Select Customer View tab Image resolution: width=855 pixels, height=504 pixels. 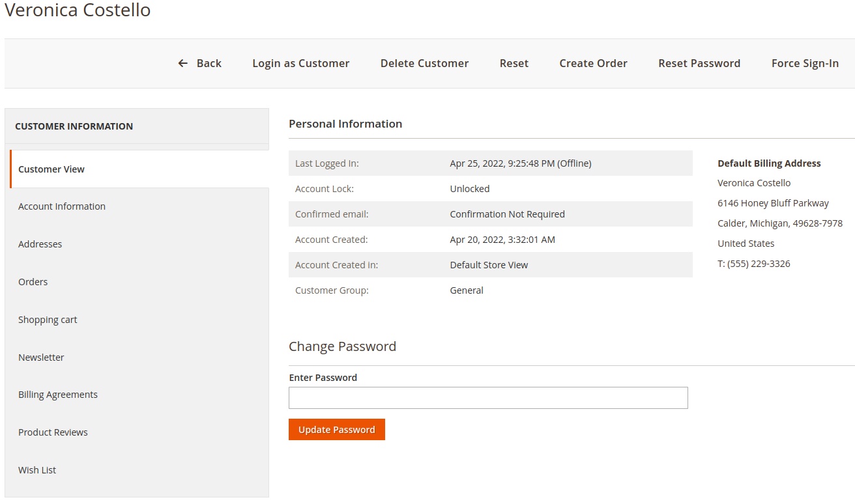(x=139, y=169)
